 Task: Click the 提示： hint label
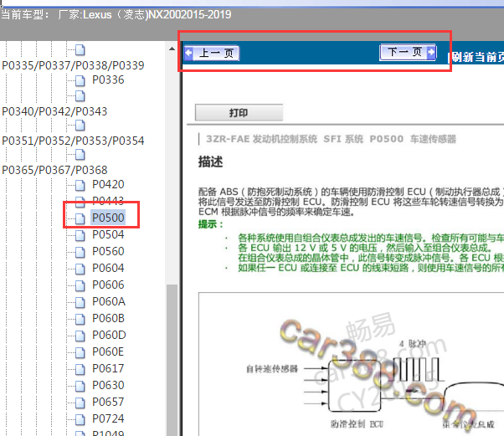[210, 224]
